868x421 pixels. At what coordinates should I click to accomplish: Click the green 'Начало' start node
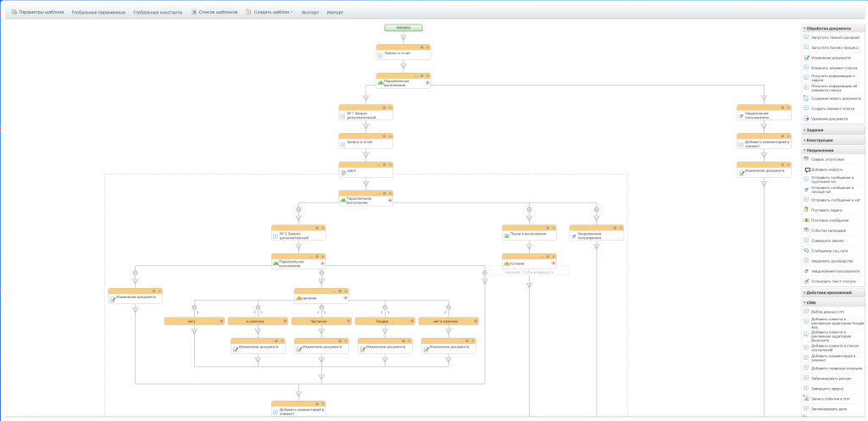[x=403, y=27]
